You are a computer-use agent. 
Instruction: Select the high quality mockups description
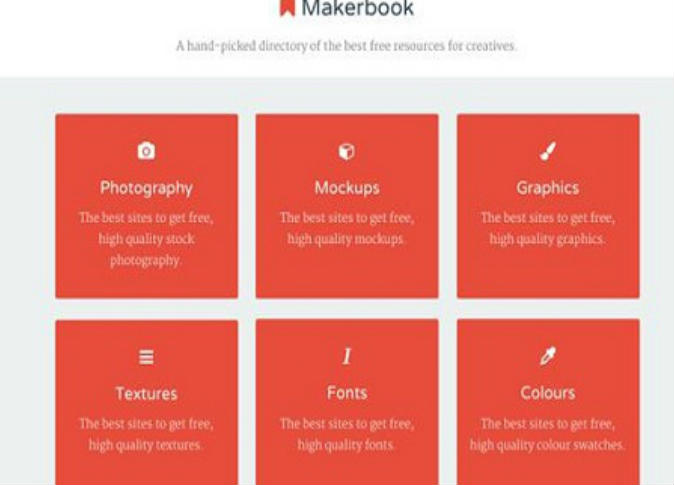click(347, 228)
